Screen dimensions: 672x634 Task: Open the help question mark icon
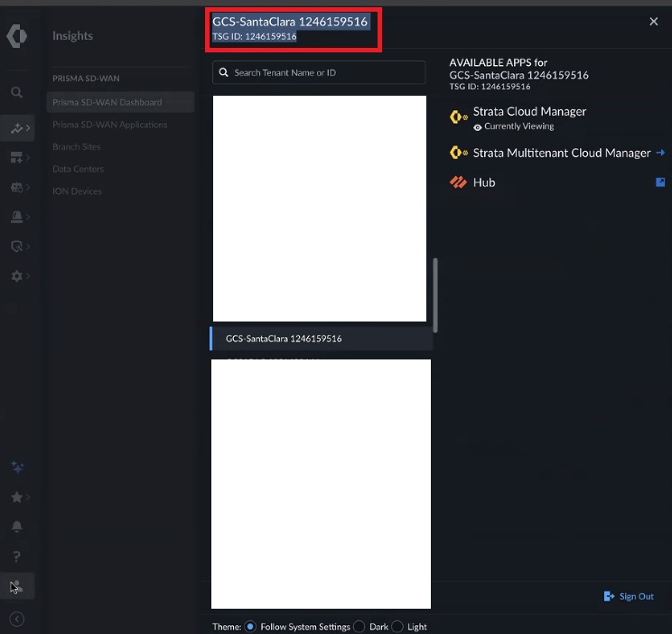pyautogui.click(x=17, y=556)
